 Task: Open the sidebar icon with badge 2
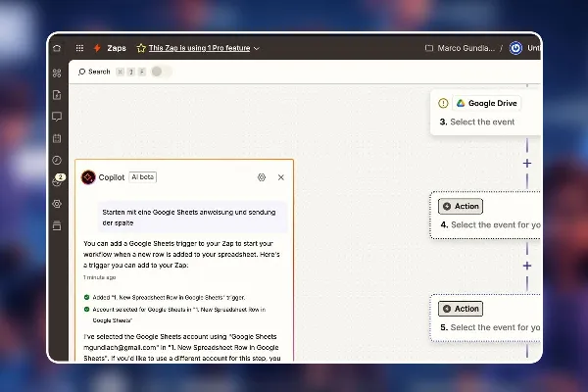[x=58, y=180]
